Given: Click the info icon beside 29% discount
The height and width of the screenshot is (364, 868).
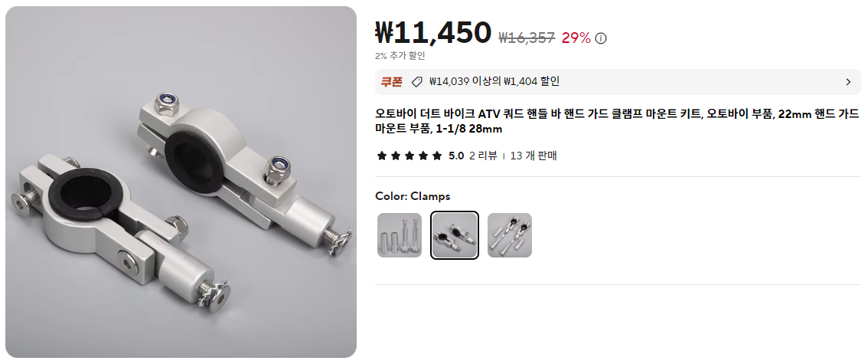Looking at the screenshot, I should pyautogui.click(x=601, y=38).
